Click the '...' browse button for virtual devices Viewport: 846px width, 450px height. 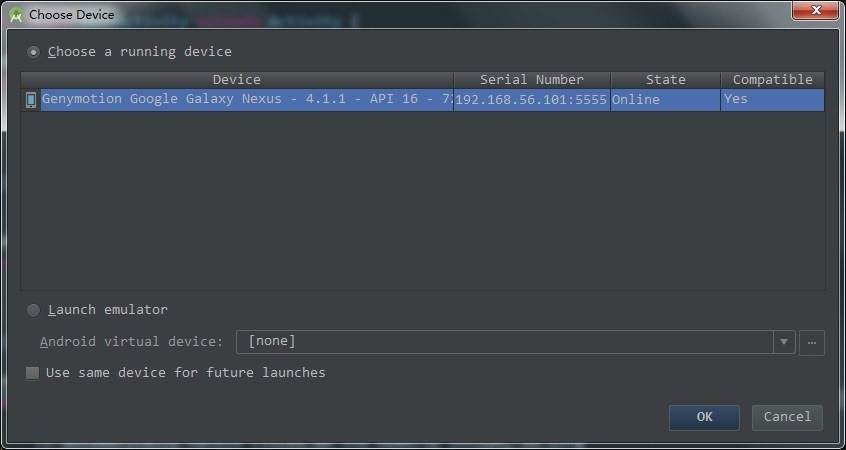coord(811,342)
